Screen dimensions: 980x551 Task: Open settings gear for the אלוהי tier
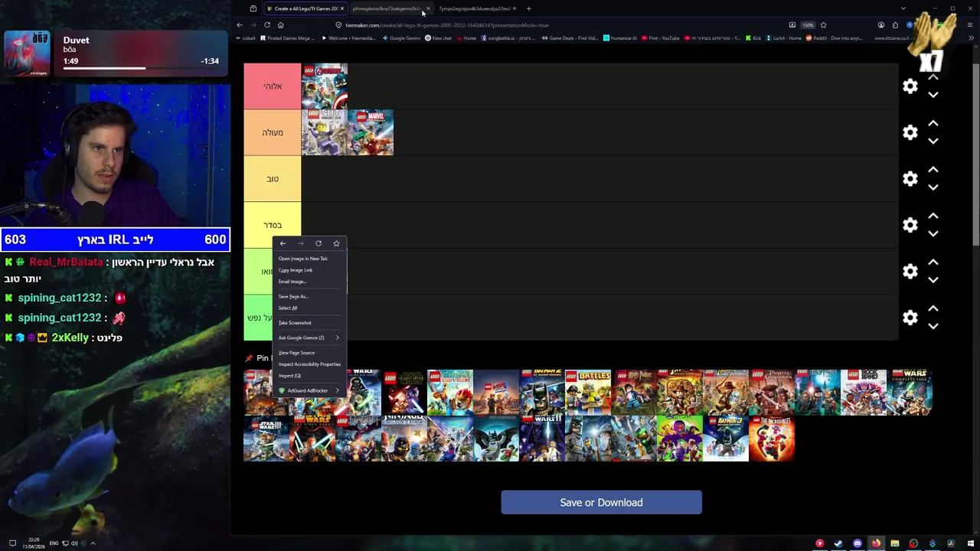coord(910,86)
